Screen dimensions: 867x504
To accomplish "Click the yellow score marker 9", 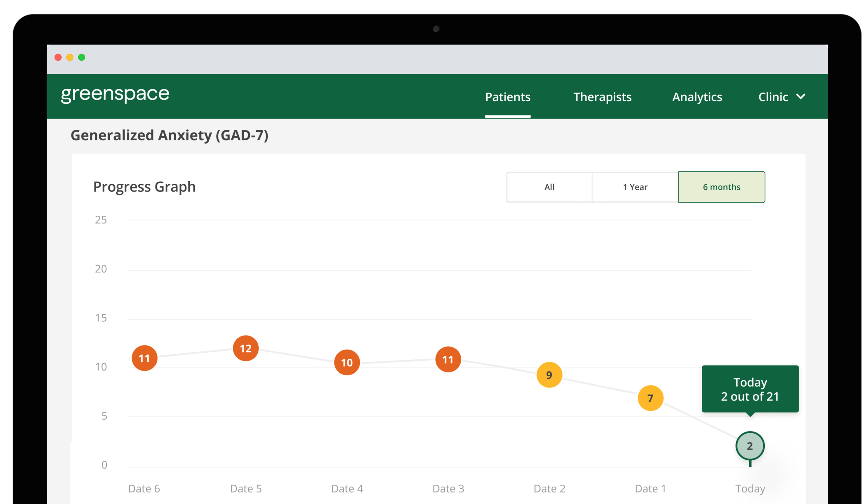I will click(549, 375).
